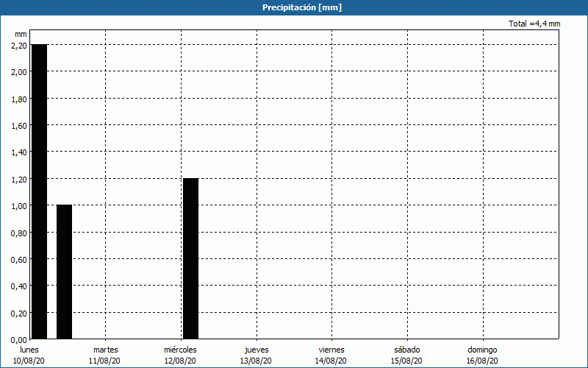Viewport: 588px width, 368px height.
Task: Click the 'viernes' day label
Action: pos(331,350)
